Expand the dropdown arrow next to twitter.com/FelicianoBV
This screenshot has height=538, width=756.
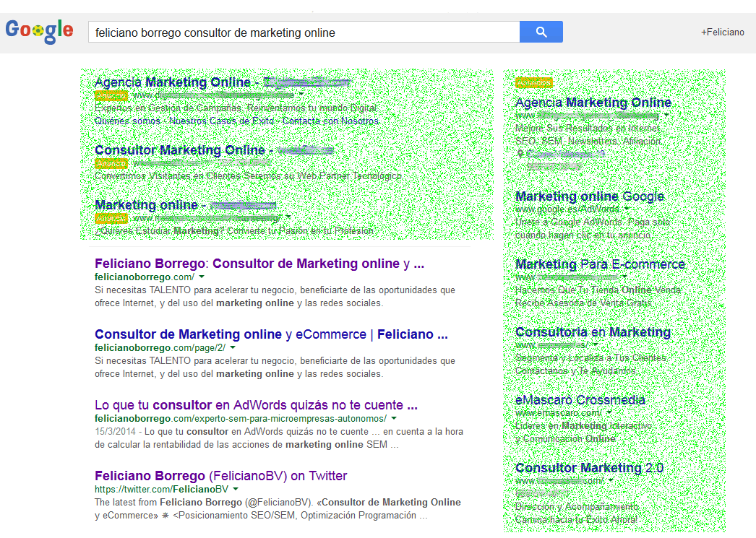click(x=236, y=490)
